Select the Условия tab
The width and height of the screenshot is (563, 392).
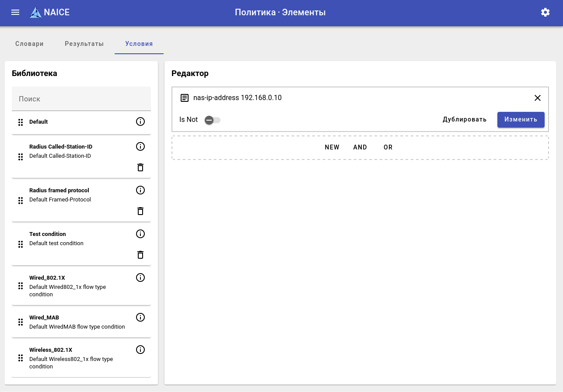tap(139, 44)
